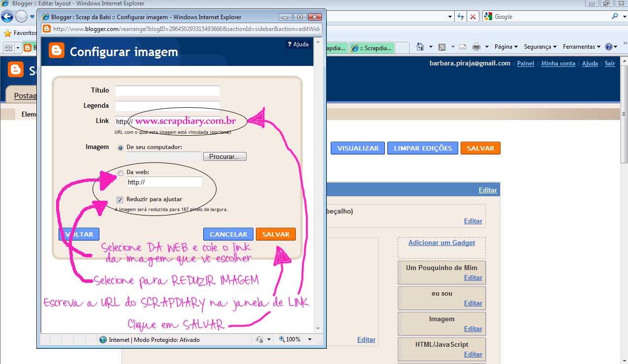The width and height of the screenshot is (628, 364).
Task: Click Editar under the HTML/JavaScript gadget
Action: (473, 354)
